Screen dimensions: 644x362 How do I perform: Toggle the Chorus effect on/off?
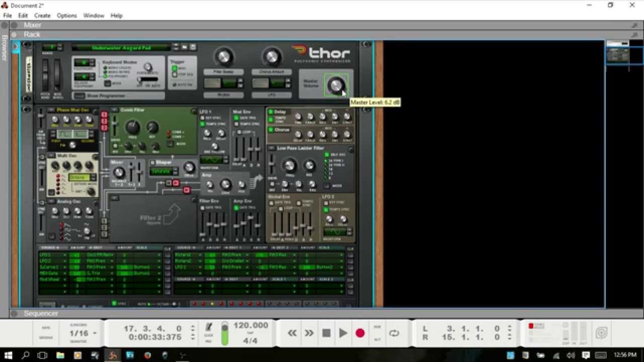click(271, 130)
